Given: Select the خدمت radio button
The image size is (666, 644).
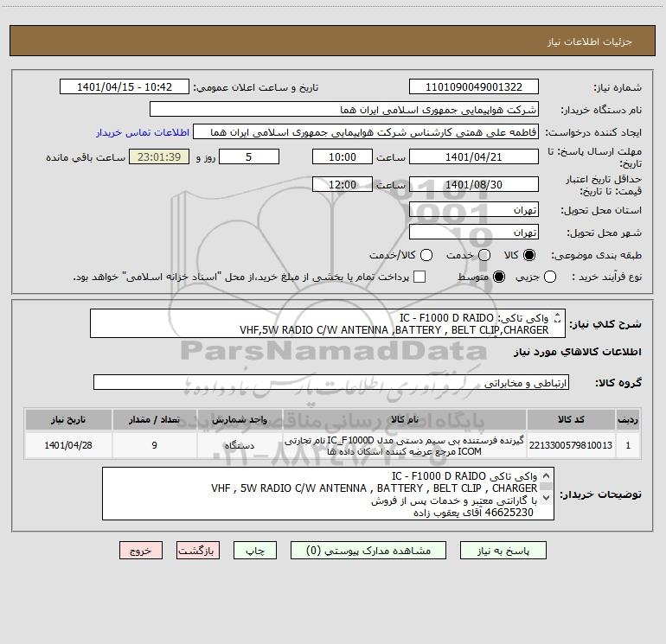Looking at the screenshot, I should [484, 255].
